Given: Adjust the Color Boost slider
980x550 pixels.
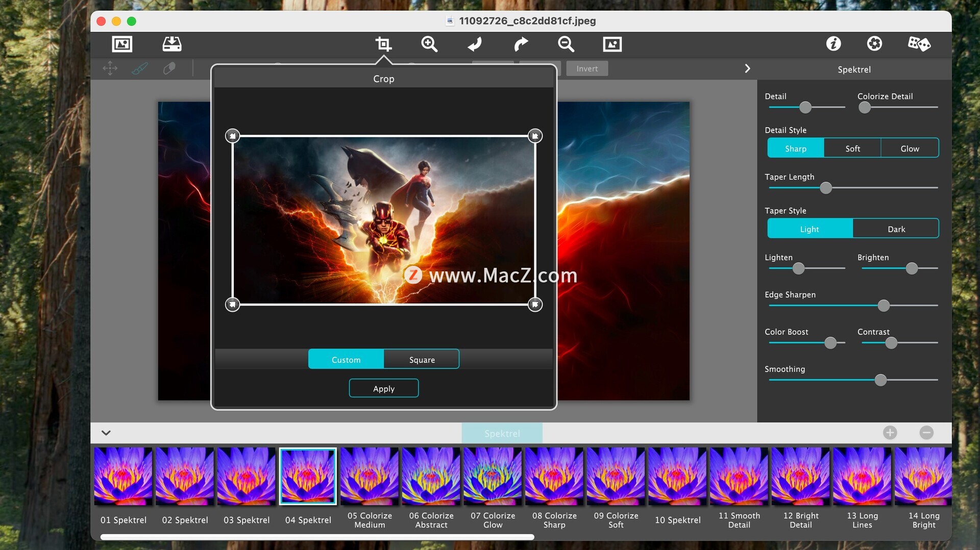Looking at the screenshot, I should [830, 343].
